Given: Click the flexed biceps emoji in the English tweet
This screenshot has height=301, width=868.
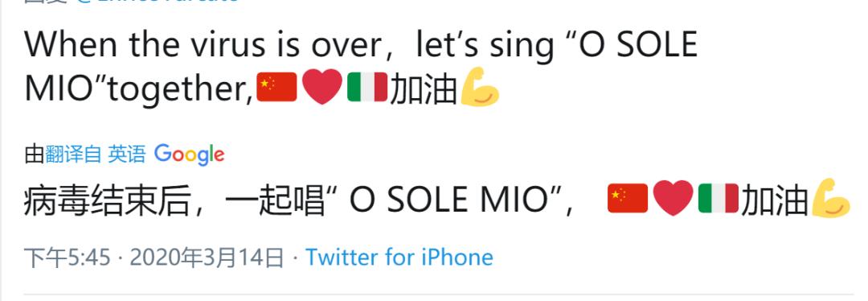Looking at the screenshot, I should pos(480,86).
